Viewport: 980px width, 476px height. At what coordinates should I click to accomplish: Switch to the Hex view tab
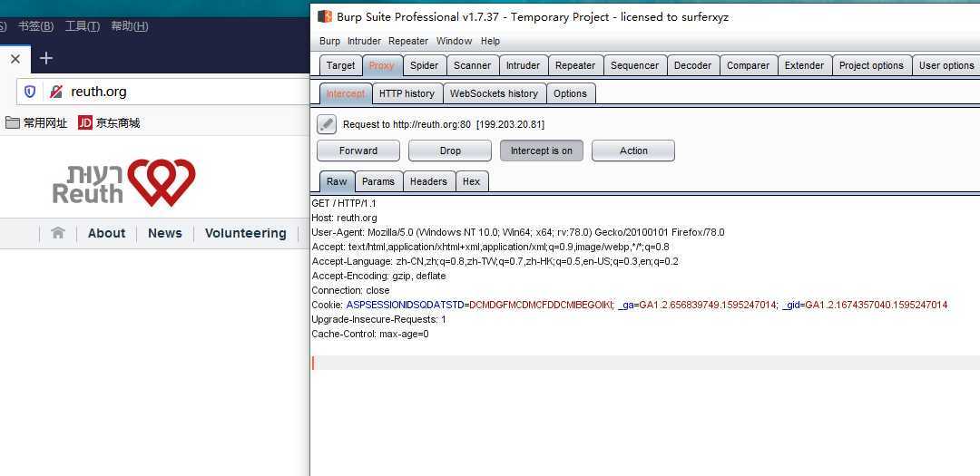coord(471,181)
